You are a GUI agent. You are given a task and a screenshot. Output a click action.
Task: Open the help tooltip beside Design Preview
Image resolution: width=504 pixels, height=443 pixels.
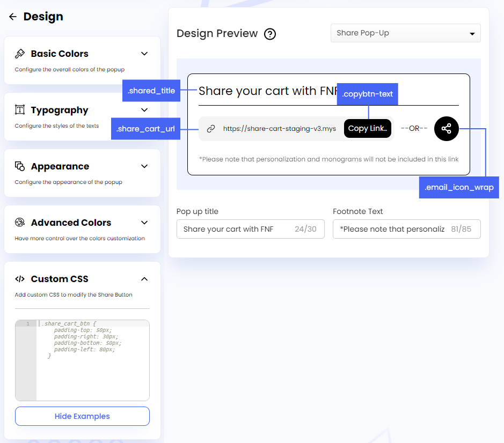269,33
